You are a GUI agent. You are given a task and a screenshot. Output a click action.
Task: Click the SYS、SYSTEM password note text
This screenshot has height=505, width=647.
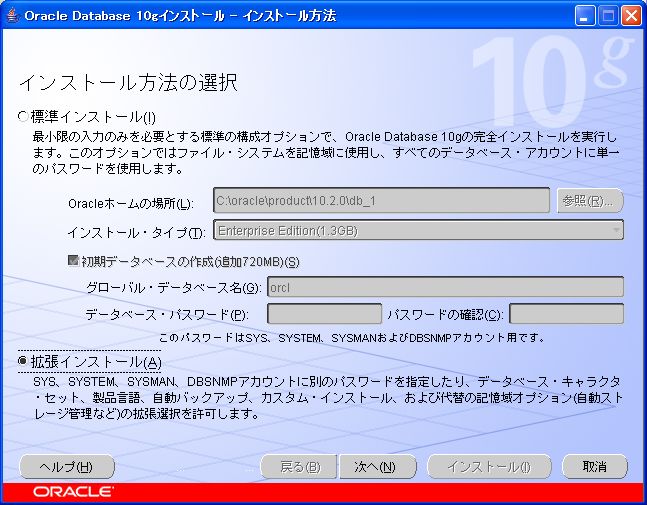point(352,338)
